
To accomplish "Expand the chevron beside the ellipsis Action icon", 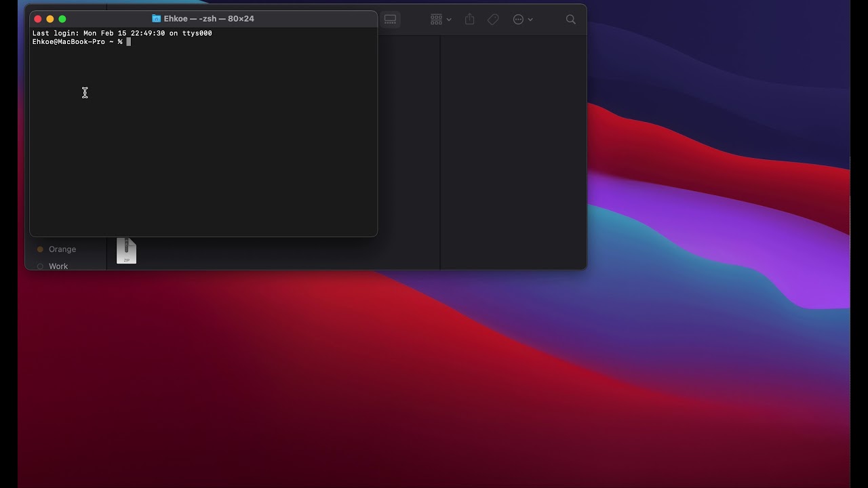I will pos(530,20).
